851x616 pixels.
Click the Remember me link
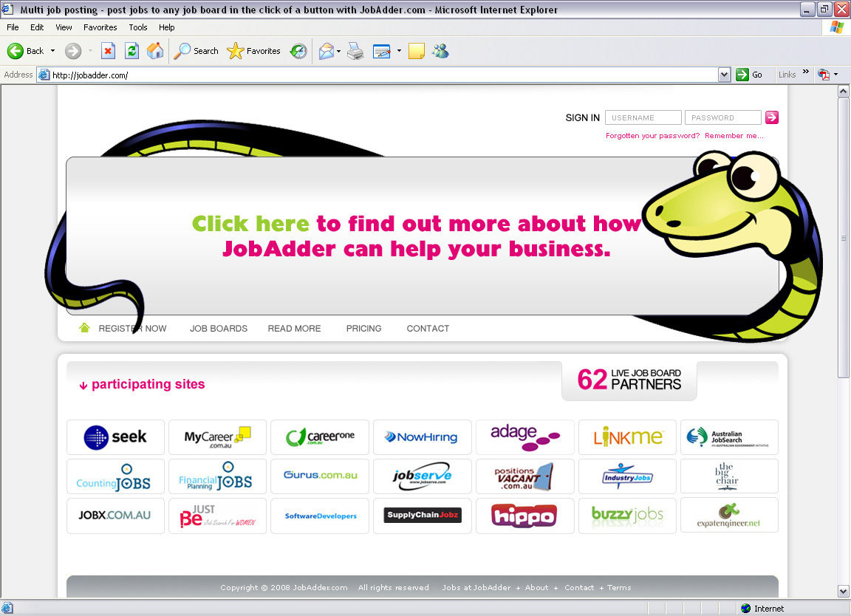pos(734,136)
